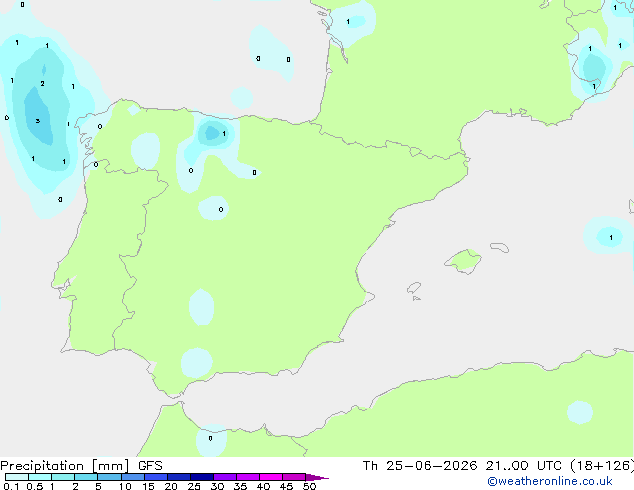The height and width of the screenshot is (490, 634).
Task: Open the weatheronline.co.uk copyright link
Action: coord(550,481)
